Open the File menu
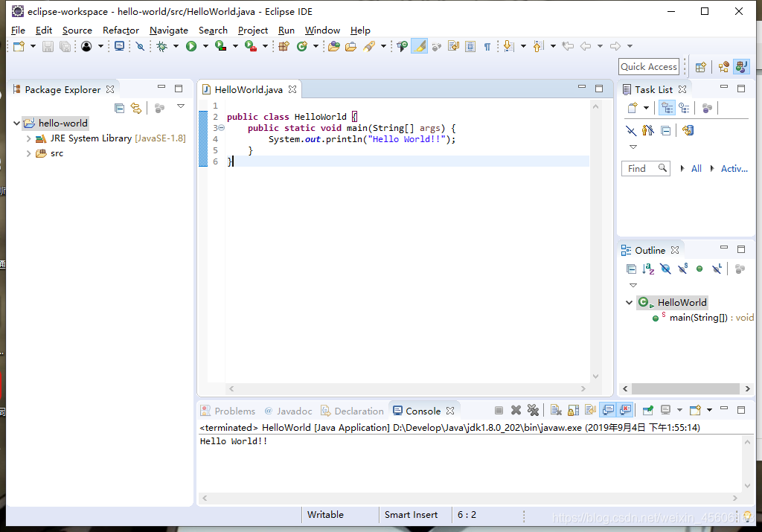This screenshot has height=532, width=762. (18, 30)
